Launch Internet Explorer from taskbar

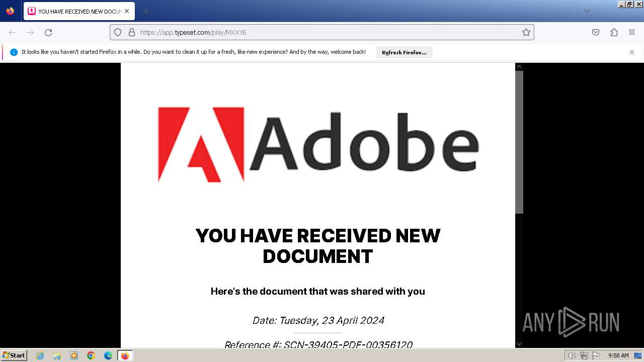click(40, 355)
